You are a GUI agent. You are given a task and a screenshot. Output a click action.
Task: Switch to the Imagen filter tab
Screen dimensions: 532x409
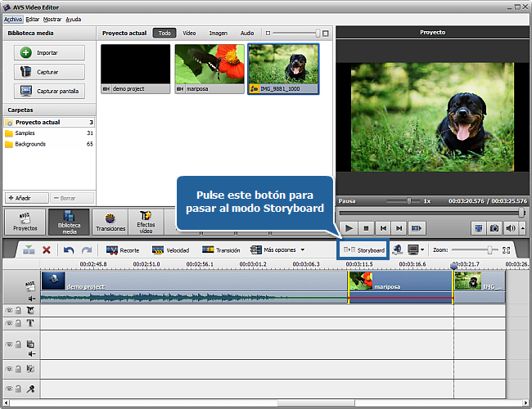click(x=218, y=34)
